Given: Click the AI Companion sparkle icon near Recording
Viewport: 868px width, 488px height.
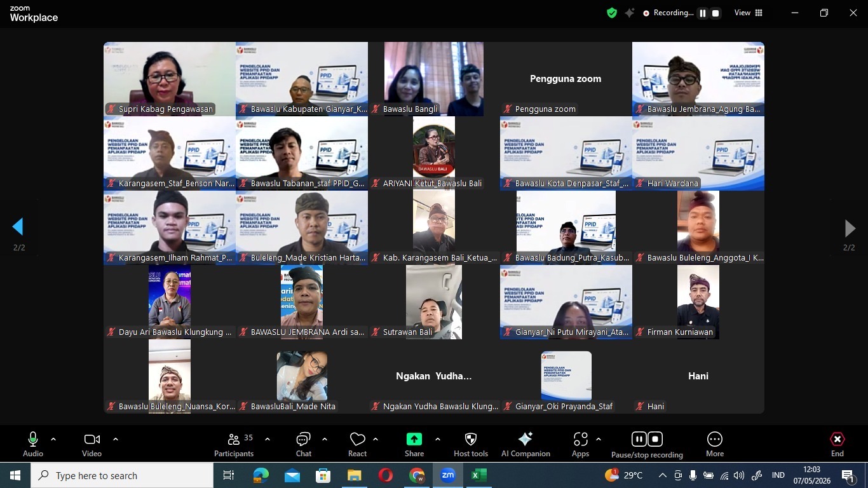Looking at the screenshot, I should [x=629, y=13].
